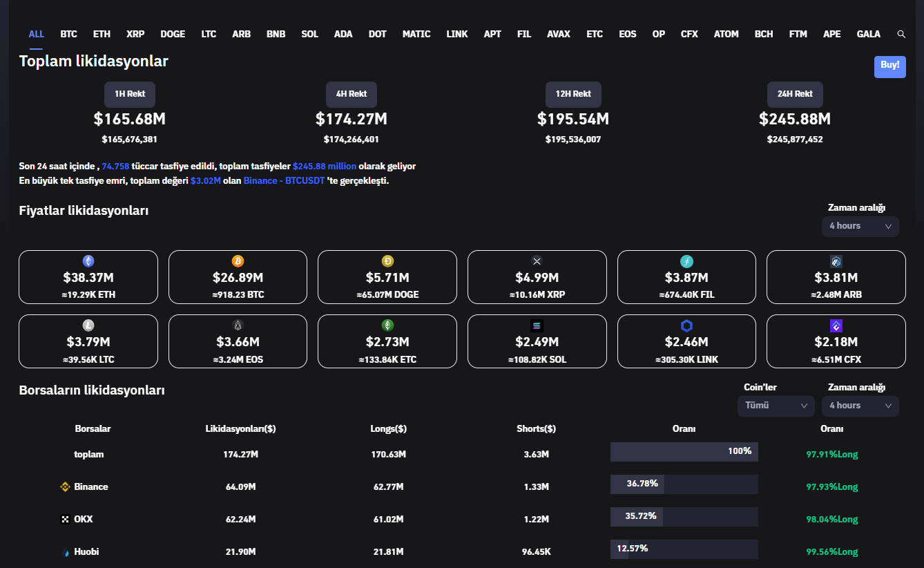Open the Binance - BTCUSDT link
The image size is (924, 568).
click(x=284, y=181)
